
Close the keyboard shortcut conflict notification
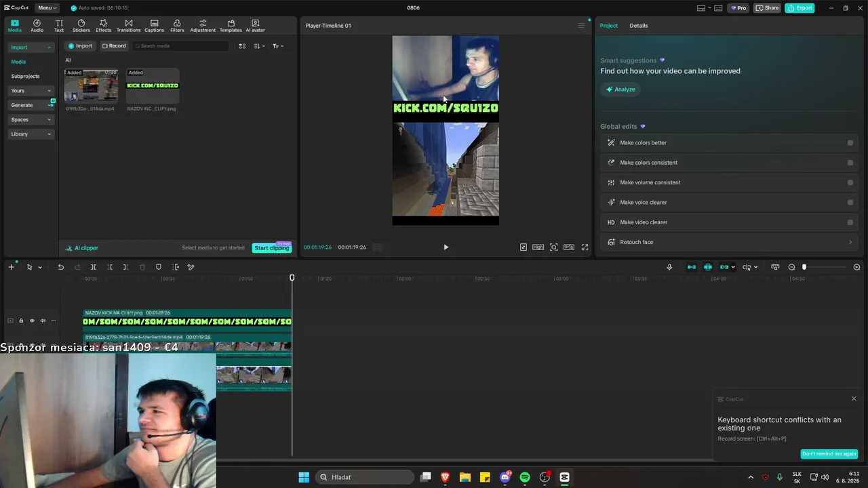click(x=854, y=399)
